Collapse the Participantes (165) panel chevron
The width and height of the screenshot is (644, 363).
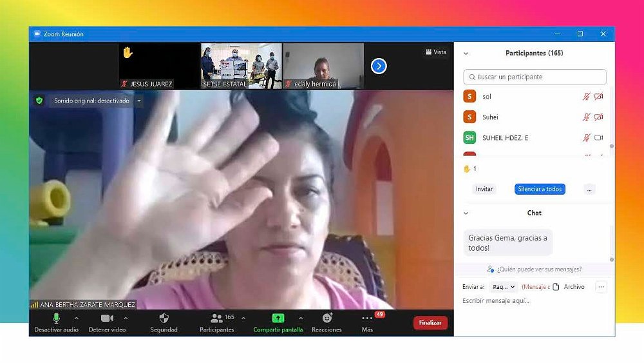[466, 54]
